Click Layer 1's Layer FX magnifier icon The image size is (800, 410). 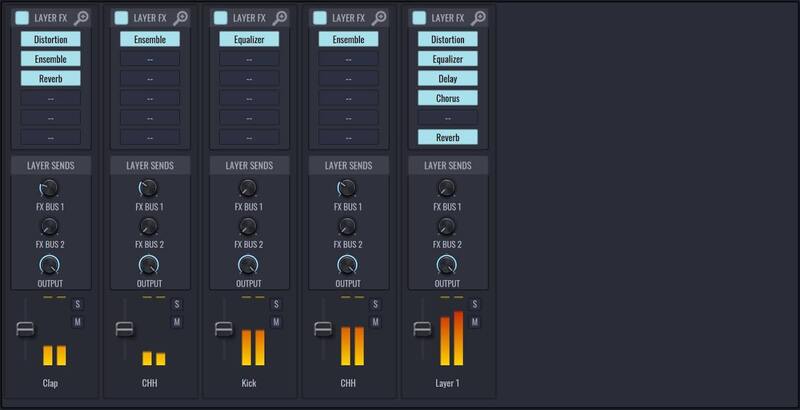pyautogui.click(x=479, y=17)
